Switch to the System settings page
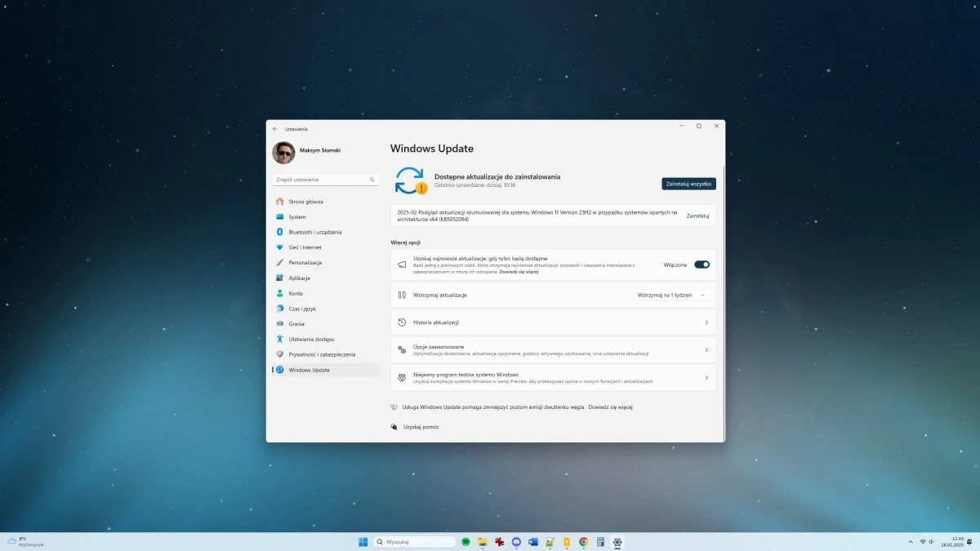This screenshot has width=980, height=551. click(x=298, y=216)
